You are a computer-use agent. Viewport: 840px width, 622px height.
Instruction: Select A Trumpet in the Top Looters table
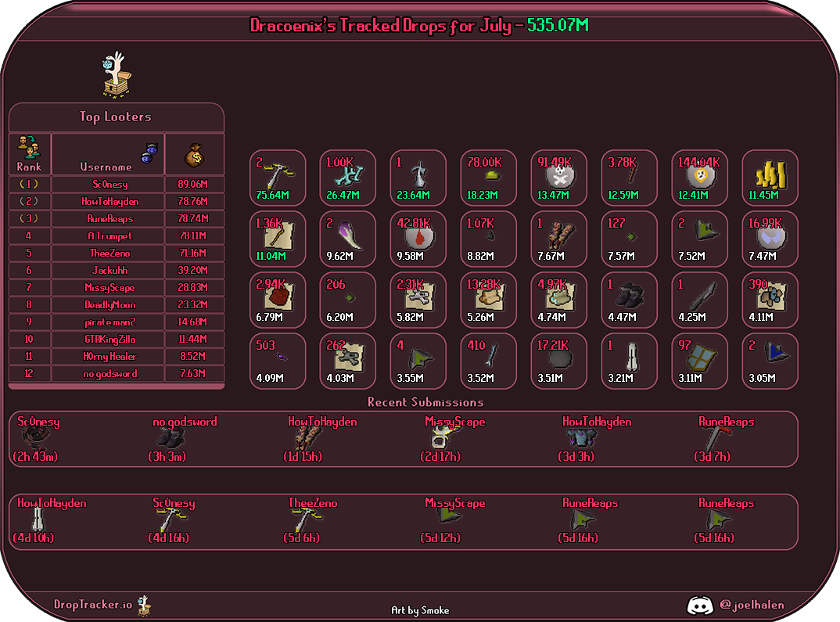tap(109, 235)
